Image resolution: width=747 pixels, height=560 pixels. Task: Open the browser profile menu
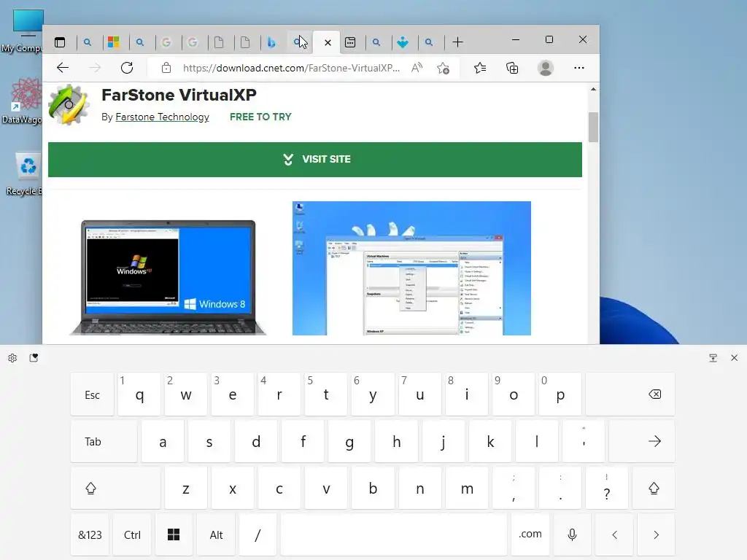click(546, 68)
